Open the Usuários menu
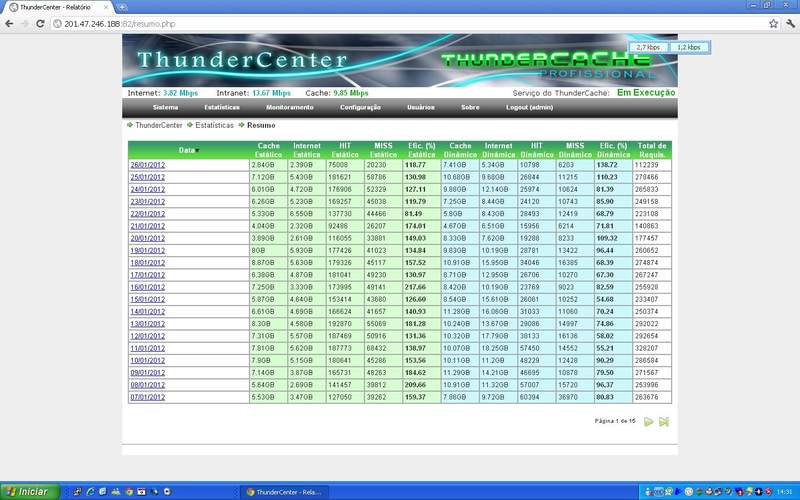Screen dimensions: 800x500 pyautogui.click(x=421, y=107)
